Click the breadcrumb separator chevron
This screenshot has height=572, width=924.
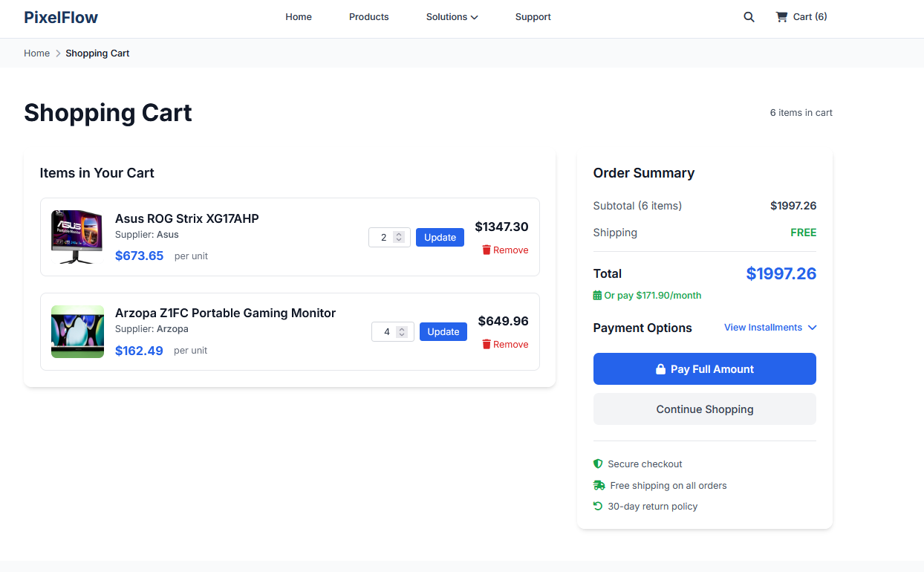[58, 53]
